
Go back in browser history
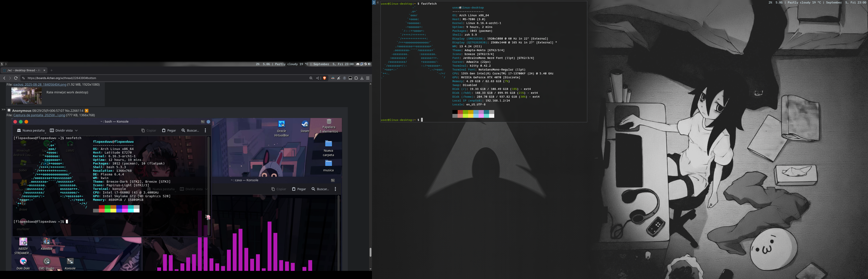click(x=4, y=78)
